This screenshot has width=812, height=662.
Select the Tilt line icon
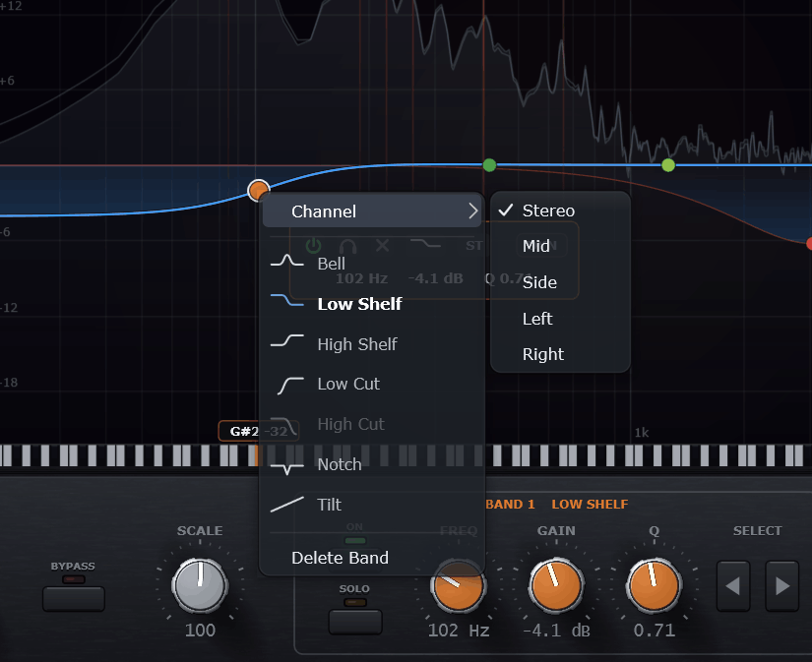pos(286,505)
